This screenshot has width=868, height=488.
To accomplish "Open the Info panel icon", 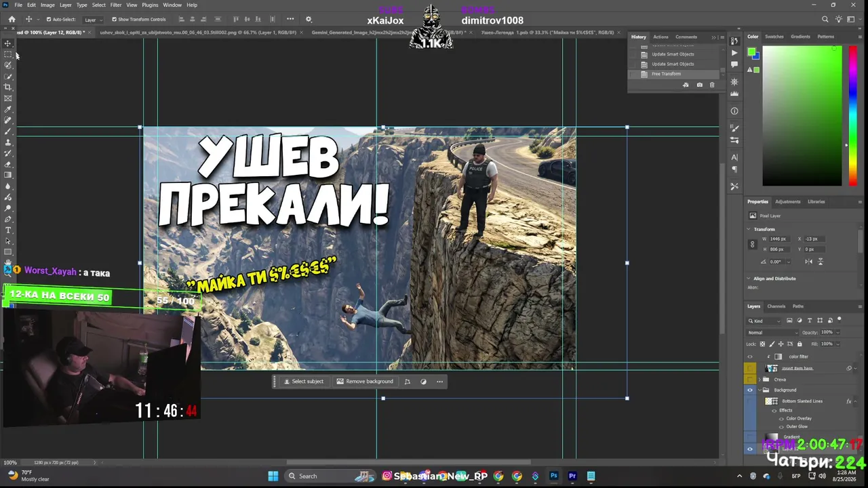I will (734, 111).
